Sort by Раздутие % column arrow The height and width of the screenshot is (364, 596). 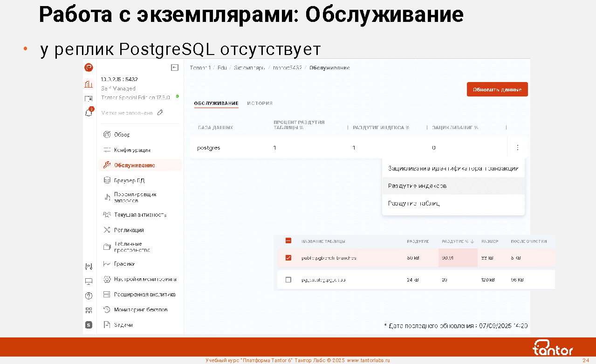click(x=472, y=241)
